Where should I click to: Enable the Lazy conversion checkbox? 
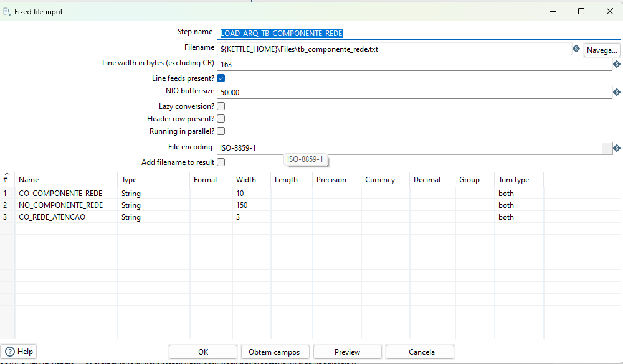click(x=221, y=106)
